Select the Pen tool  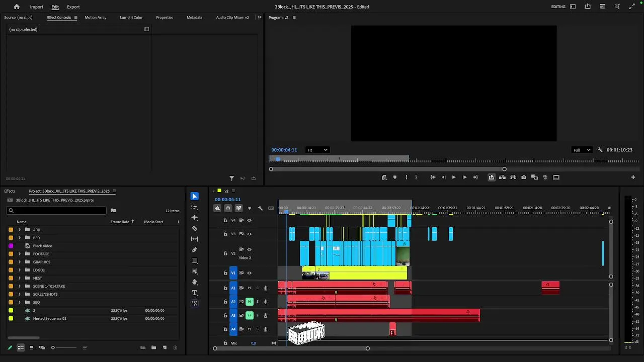(195, 250)
